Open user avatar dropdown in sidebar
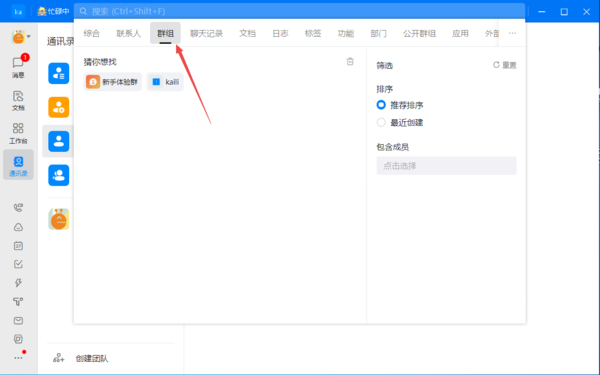 click(x=21, y=37)
